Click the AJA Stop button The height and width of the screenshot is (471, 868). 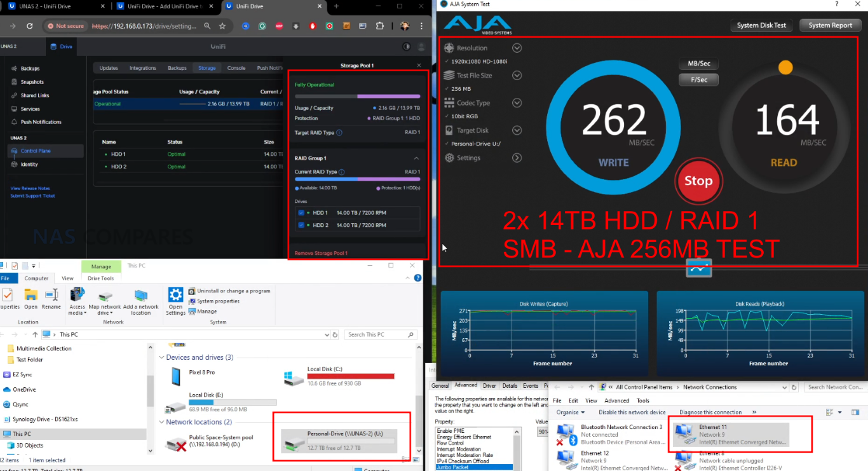[x=698, y=181]
